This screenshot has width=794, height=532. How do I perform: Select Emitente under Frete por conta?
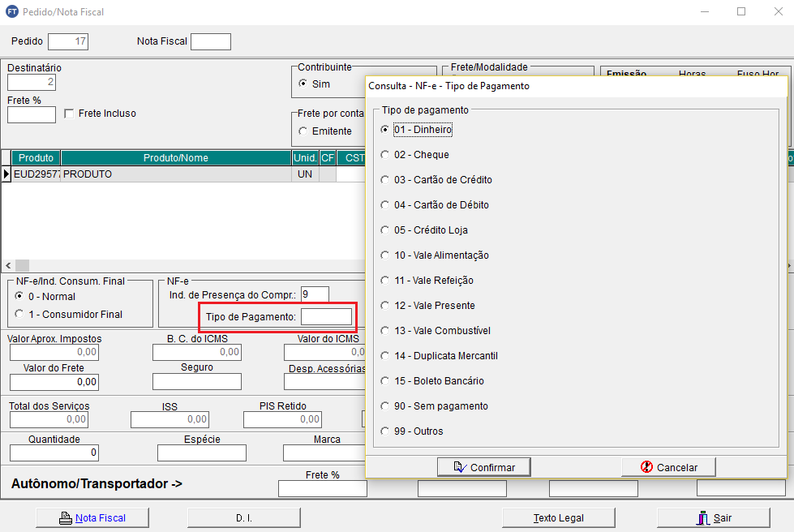point(303,131)
